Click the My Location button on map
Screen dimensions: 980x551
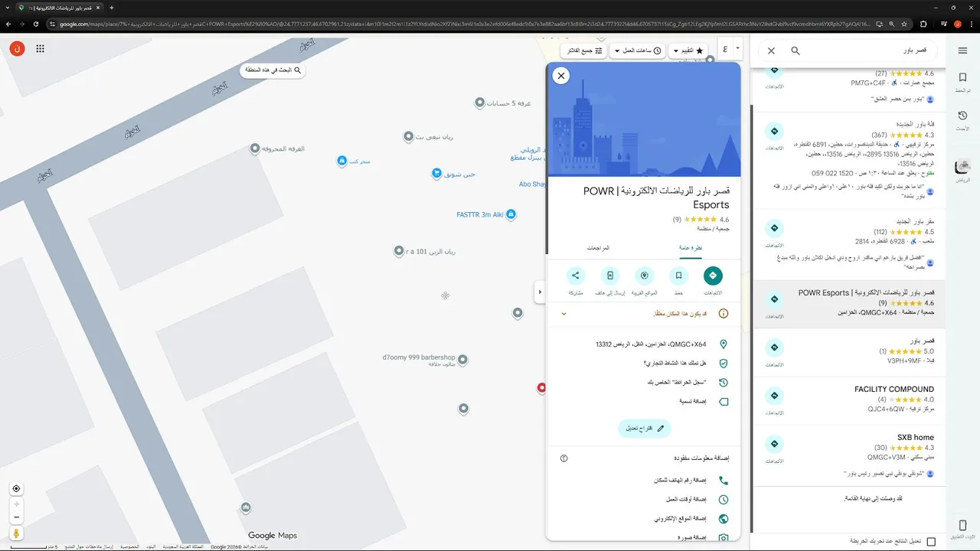[x=16, y=488]
